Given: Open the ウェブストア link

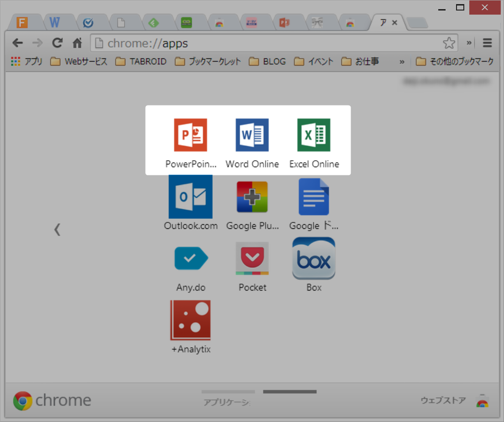Looking at the screenshot, I should (443, 401).
